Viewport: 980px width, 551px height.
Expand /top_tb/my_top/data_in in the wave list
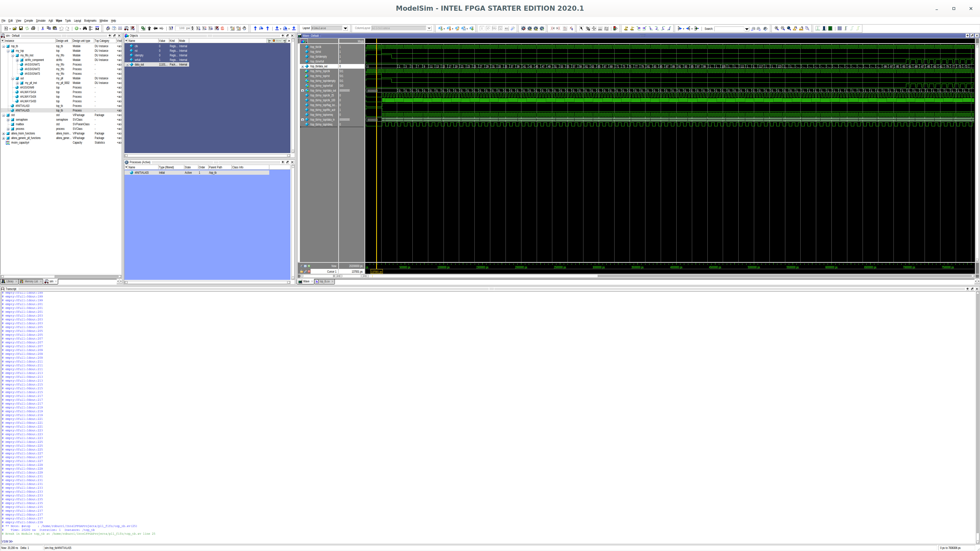[x=302, y=120]
